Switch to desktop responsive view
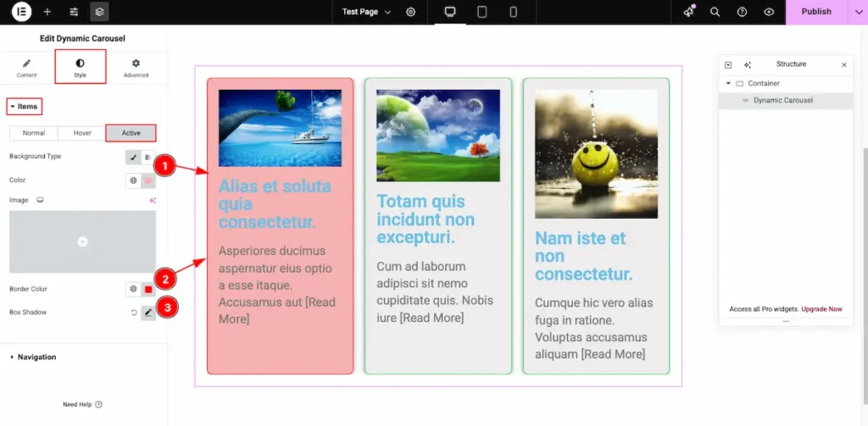This screenshot has width=868, height=426. coord(450,12)
